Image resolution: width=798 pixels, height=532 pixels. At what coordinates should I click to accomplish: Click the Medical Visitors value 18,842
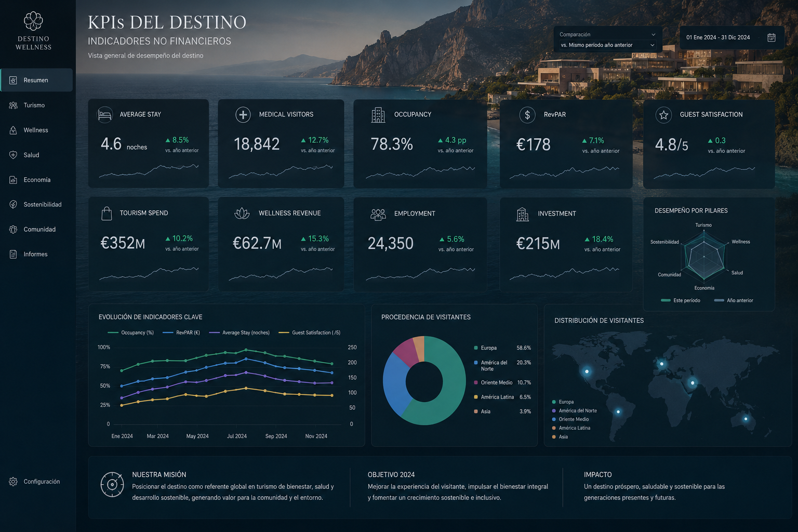[257, 144]
